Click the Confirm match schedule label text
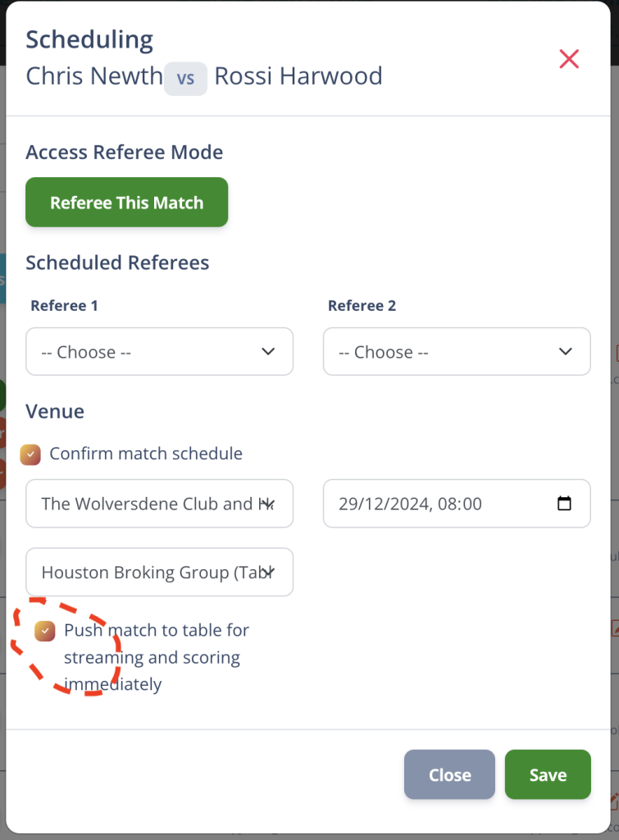The height and width of the screenshot is (840, 619). point(146,454)
